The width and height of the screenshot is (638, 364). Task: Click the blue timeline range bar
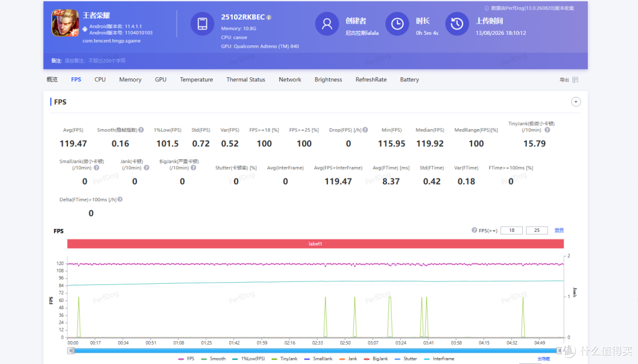click(x=315, y=350)
